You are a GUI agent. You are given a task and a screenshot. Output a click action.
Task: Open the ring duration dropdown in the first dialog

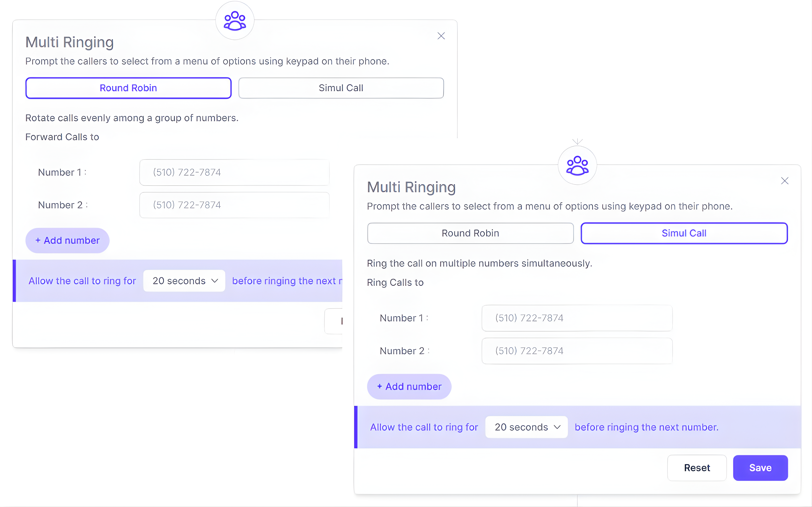point(184,281)
